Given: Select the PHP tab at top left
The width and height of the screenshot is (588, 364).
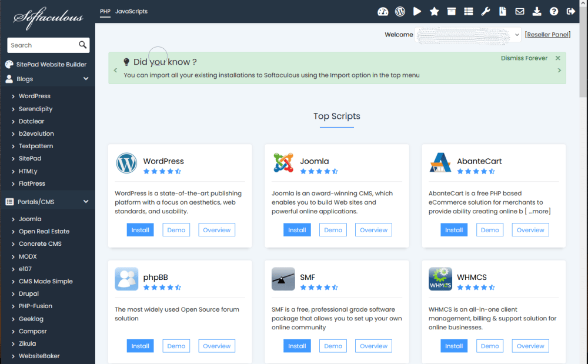Looking at the screenshot, I should [x=106, y=11].
